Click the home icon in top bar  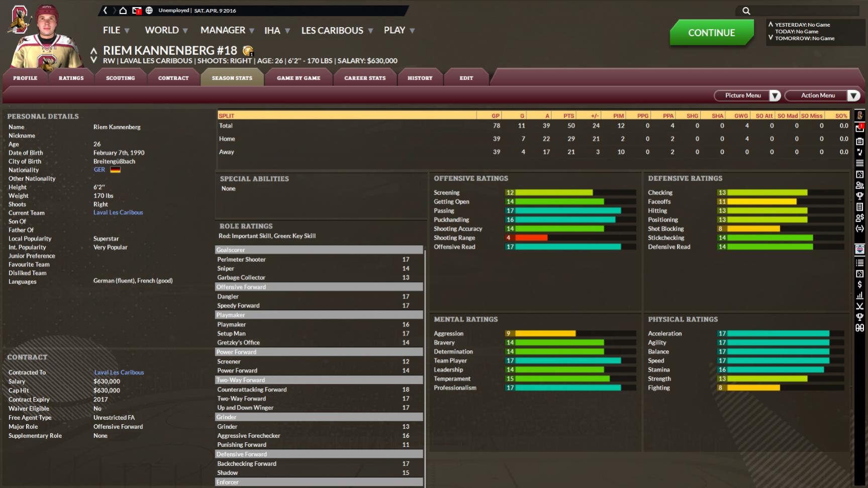[123, 11]
